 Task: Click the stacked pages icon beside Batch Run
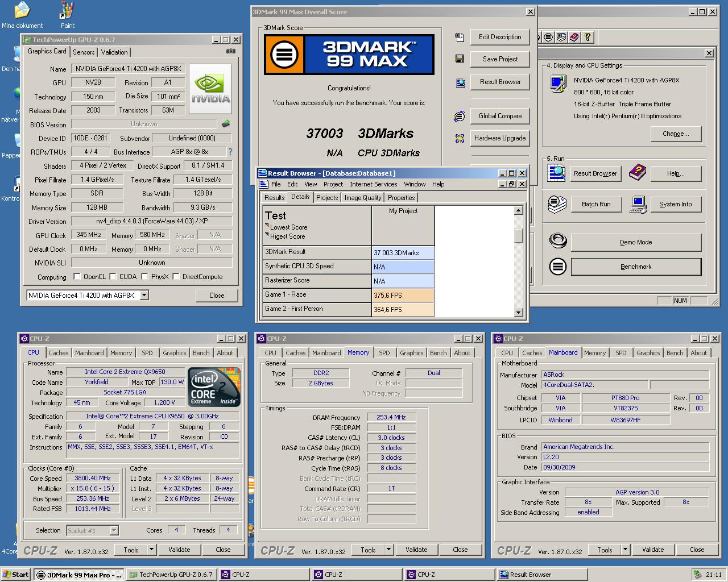(557, 204)
